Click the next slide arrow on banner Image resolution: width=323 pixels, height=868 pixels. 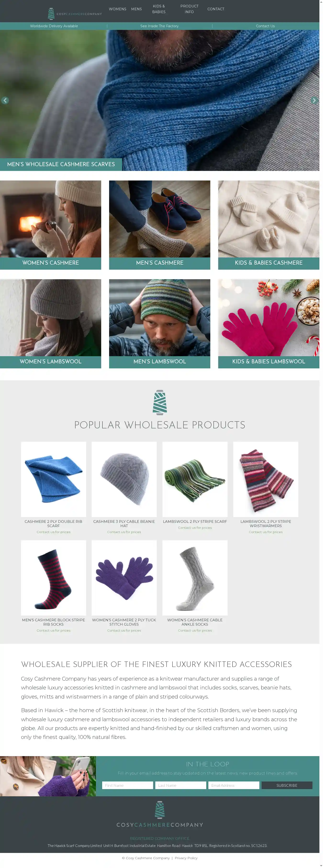(314, 100)
